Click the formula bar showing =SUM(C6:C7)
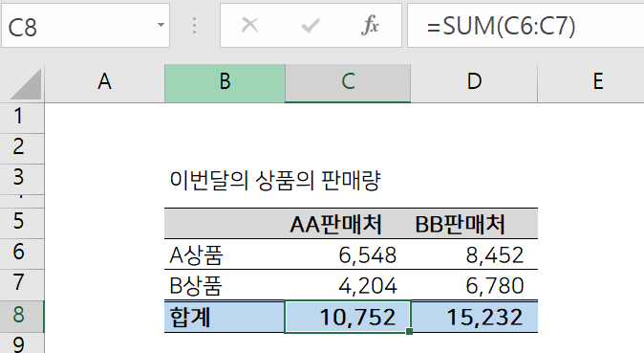 pos(526,26)
